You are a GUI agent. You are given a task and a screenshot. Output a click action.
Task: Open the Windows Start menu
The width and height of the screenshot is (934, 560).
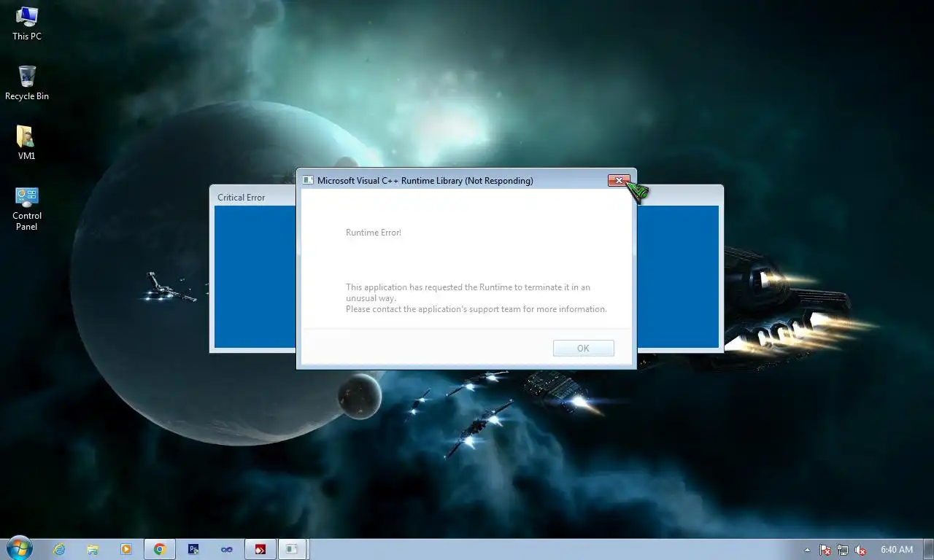[x=19, y=549]
